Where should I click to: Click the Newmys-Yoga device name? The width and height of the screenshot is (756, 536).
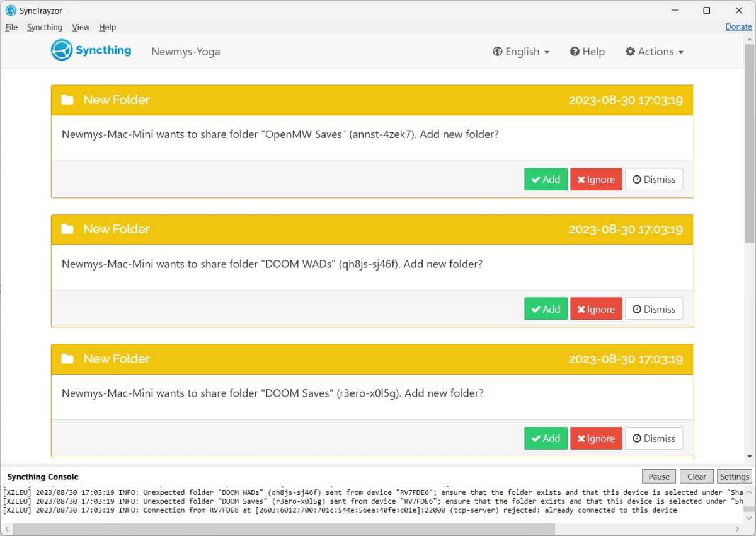pyautogui.click(x=186, y=52)
